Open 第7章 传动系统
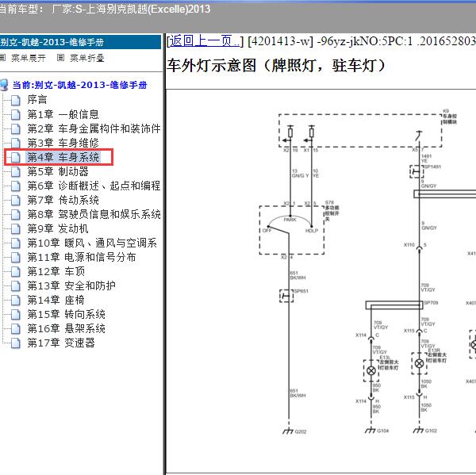 click(63, 200)
